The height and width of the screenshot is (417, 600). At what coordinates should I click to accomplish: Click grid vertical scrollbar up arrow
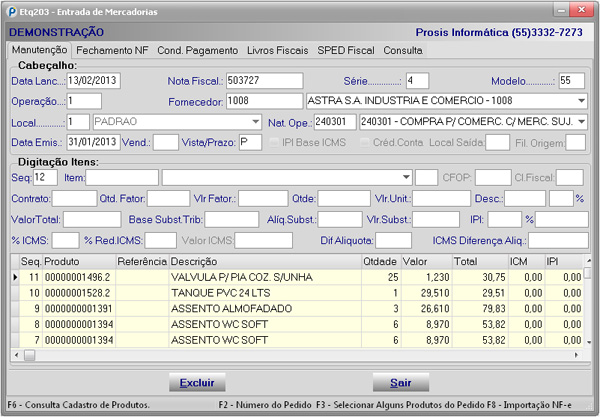(588, 261)
